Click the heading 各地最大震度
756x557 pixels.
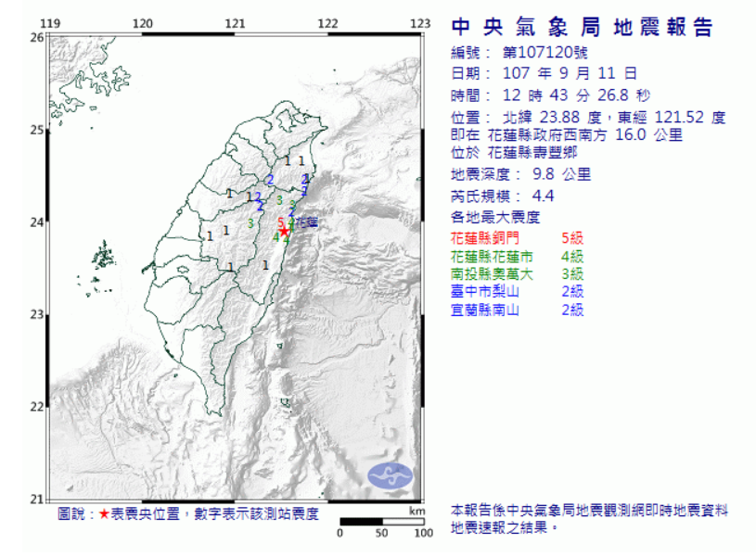[495, 217]
